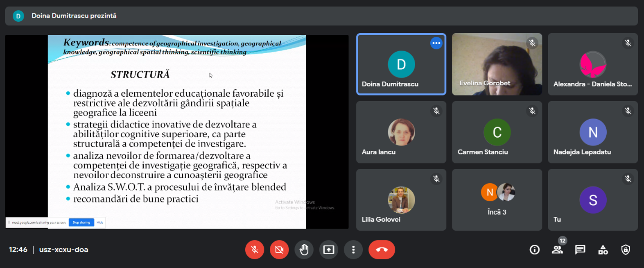644x268 pixels.
Task: Click Stop sharing button
Action: 81,223
